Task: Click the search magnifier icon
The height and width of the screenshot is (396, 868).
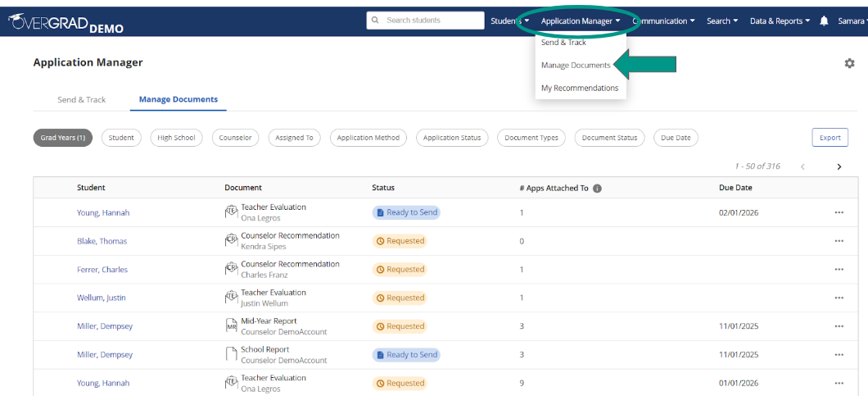Action: [375, 20]
